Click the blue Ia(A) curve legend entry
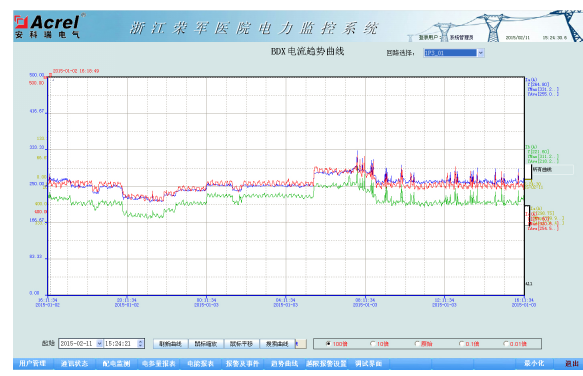Image resolution: width=583 pixels, height=376 pixels. coord(542,87)
